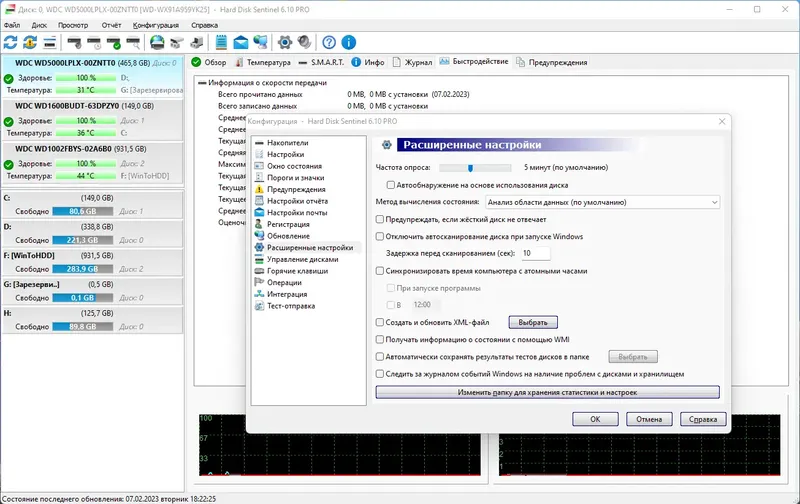The width and height of the screenshot is (800, 504).
Task: Open configuration via gear toolbar icon
Action: [x=285, y=42]
